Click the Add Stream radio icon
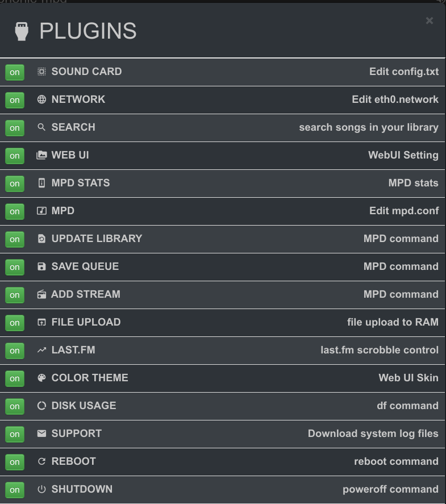The image size is (446, 504). (41, 294)
